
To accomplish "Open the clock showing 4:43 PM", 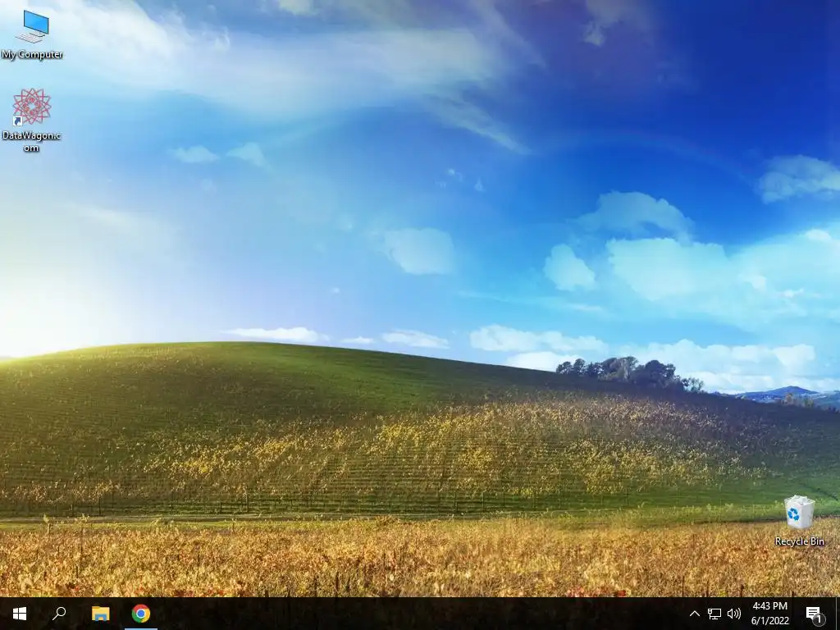I will coord(769,614).
